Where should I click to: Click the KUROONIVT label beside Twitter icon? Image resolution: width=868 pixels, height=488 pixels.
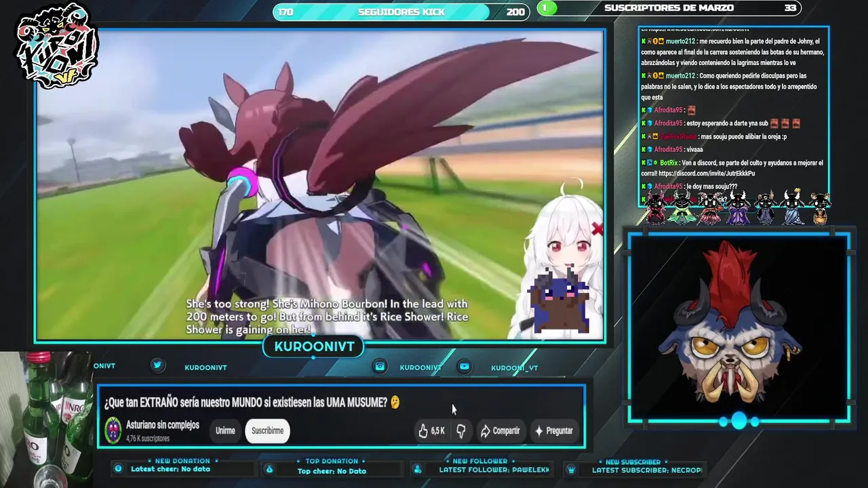pos(205,367)
